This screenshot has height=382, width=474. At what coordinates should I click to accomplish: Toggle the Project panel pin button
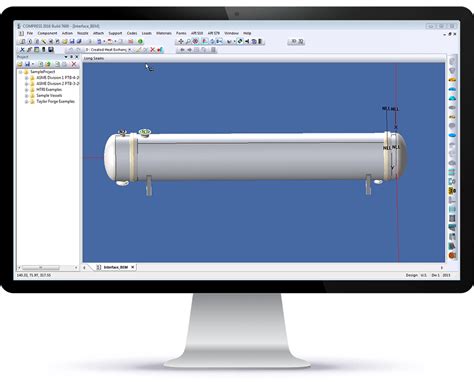[71, 57]
